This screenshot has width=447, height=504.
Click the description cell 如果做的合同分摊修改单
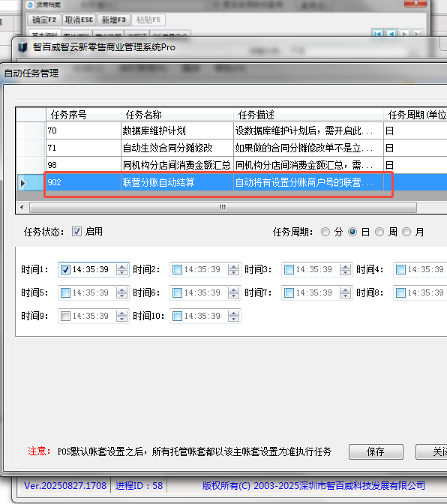click(x=308, y=148)
